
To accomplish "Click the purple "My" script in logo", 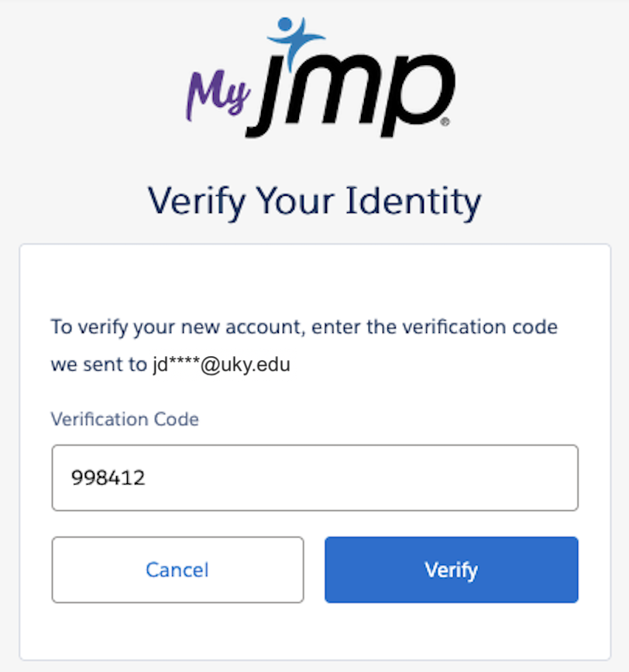I will (x=218, y=94).
